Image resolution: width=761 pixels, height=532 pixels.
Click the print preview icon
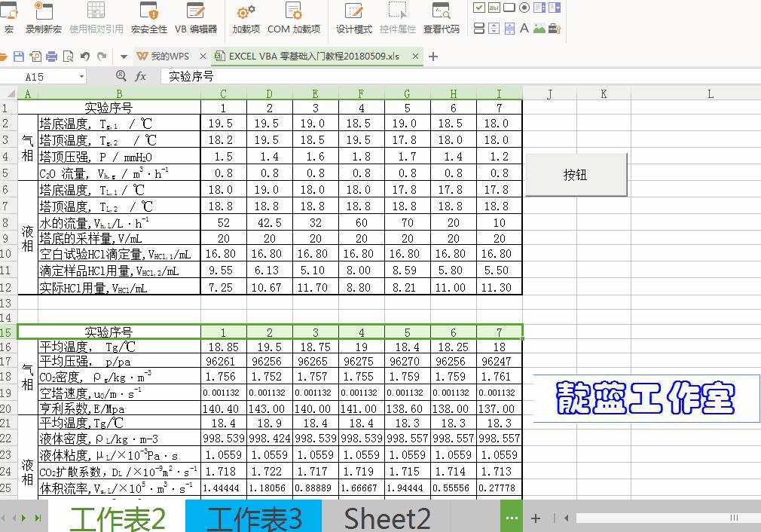point(68,56)
